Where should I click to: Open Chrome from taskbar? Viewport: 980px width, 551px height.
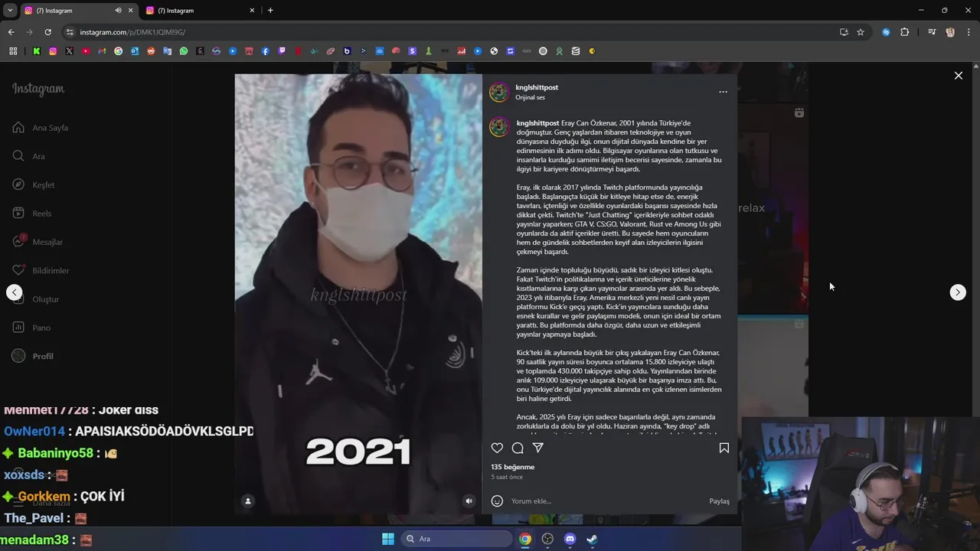525,539
